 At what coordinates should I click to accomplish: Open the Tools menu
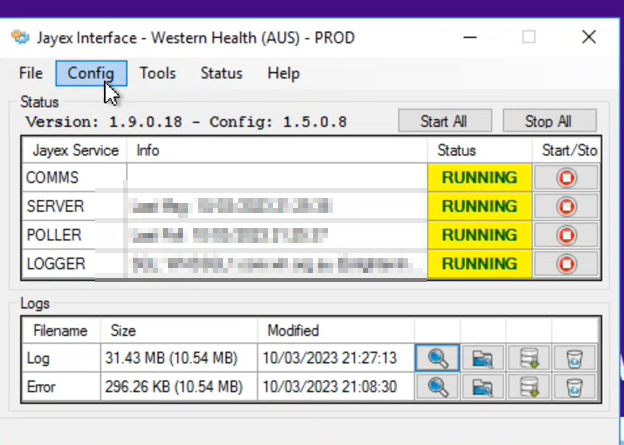[158, 73]
